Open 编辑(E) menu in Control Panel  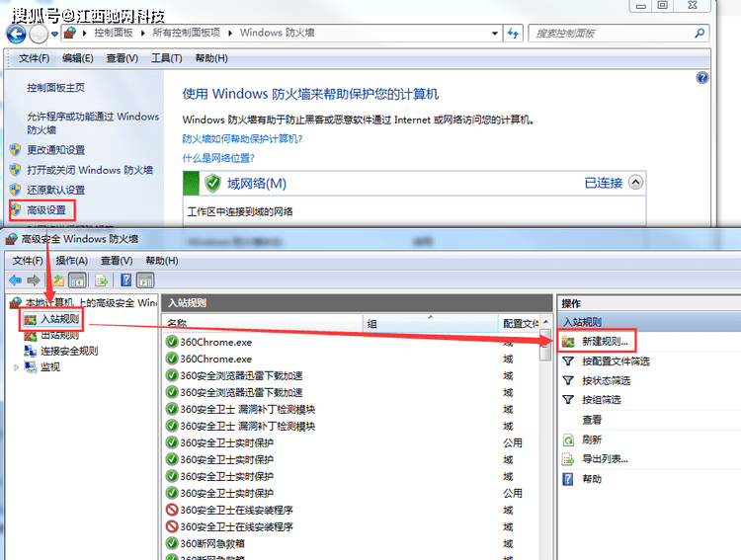point(77,58)
